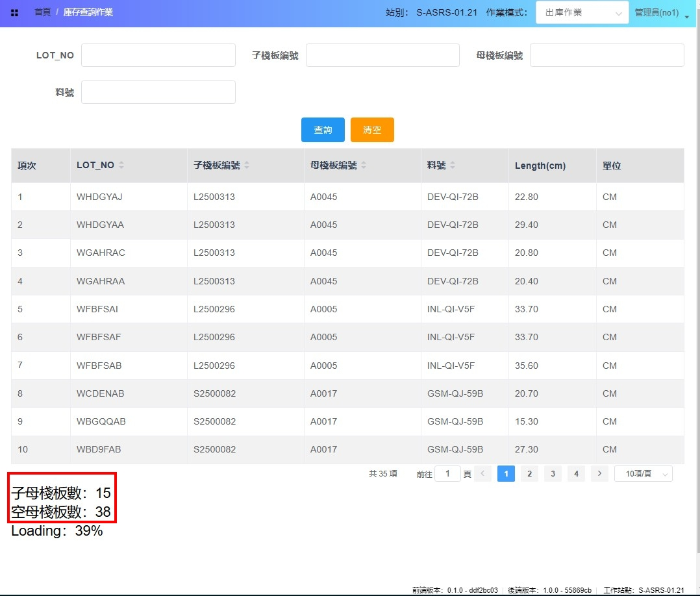Image resolution: width=700 pixels, height=596 pixels.
Task: Sort table by 子棧板編號 column arrows
Action: coord(247,165)
